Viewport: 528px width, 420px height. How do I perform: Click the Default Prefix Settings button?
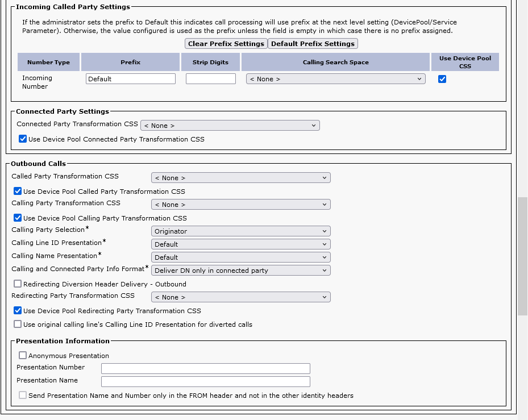(x=313, y=44)
